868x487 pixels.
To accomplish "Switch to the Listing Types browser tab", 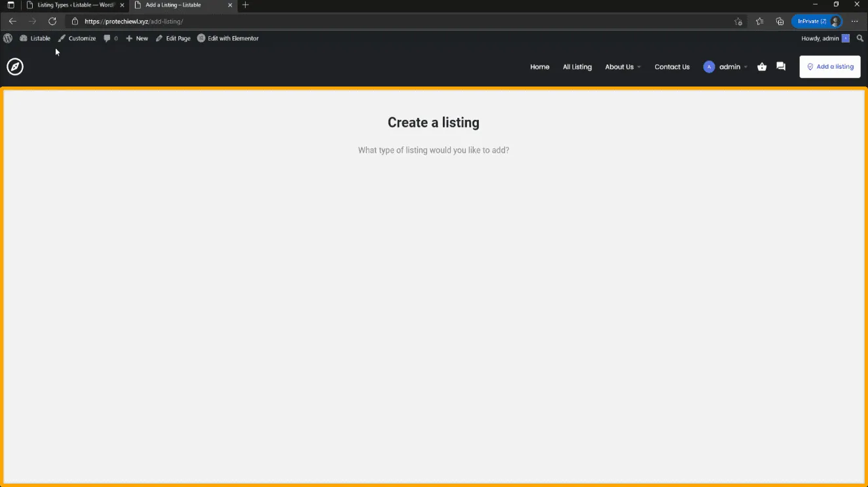I will click(75, 5).
